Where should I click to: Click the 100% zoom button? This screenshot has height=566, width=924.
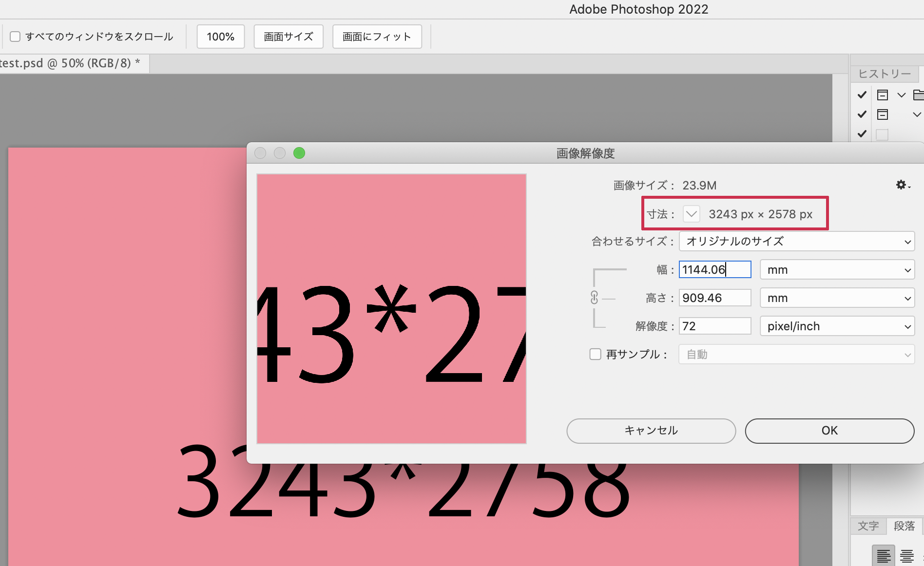click(x=221, y=37)
